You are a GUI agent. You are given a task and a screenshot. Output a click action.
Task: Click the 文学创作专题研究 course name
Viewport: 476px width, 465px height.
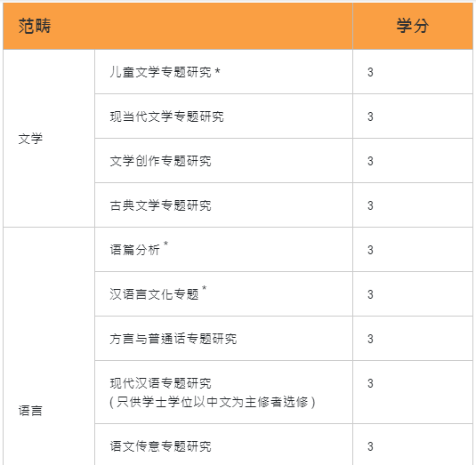(x=160, y=161)
